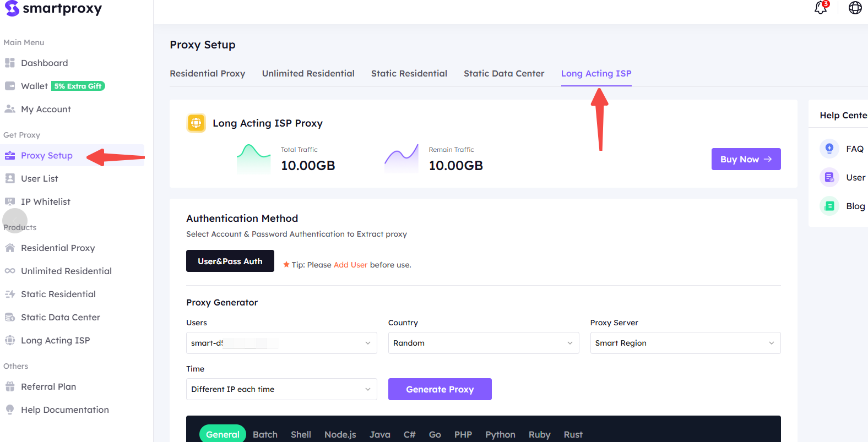Select the Batch code tab
868x442 pixels.
[265, 434]
